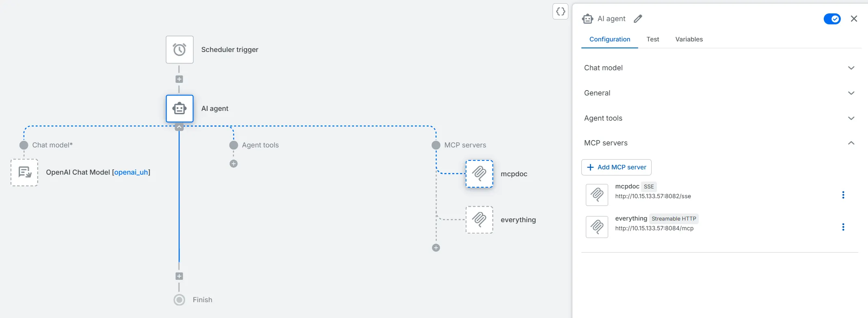Expand the General settings section
This screenshot has width=868, height=318.
851,93
